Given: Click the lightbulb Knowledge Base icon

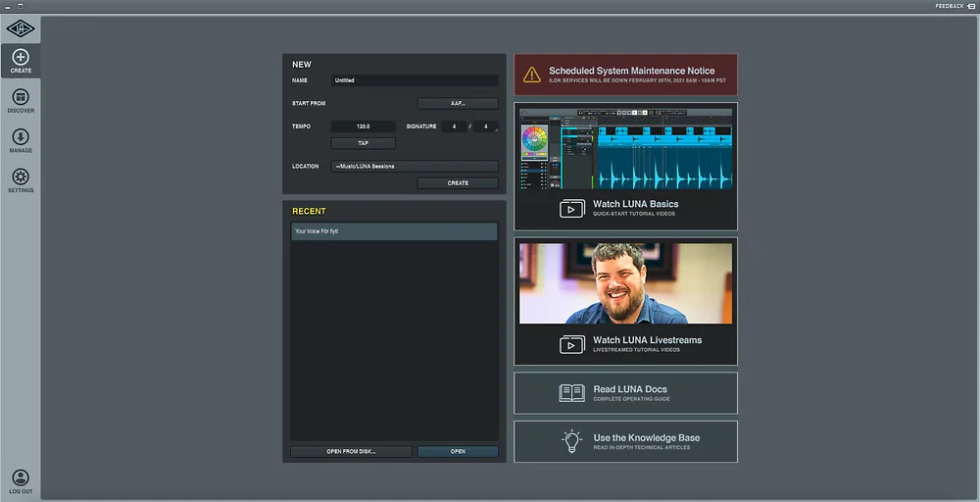Looking at the screenshot, I should pos(571,441).
